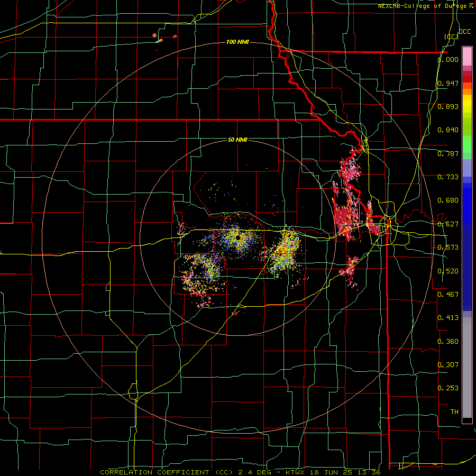Click the 0.893 color scale value

tap(448, 106)
